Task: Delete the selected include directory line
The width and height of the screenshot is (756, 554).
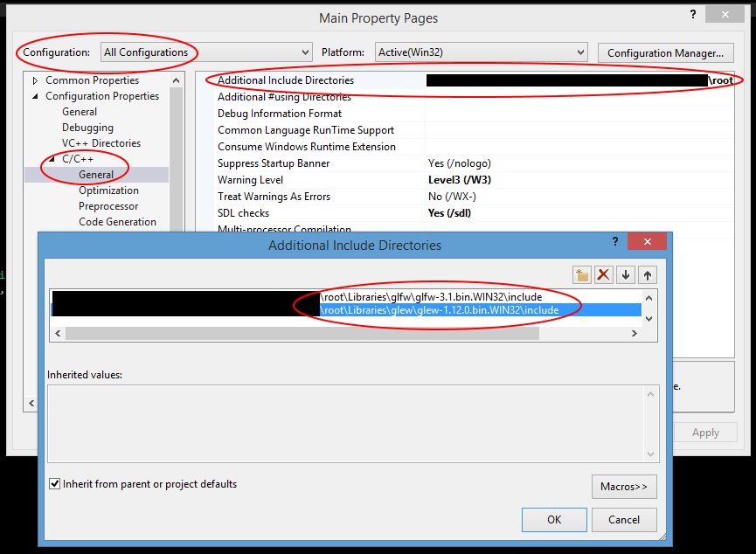Action: click(x=603, y=275)
